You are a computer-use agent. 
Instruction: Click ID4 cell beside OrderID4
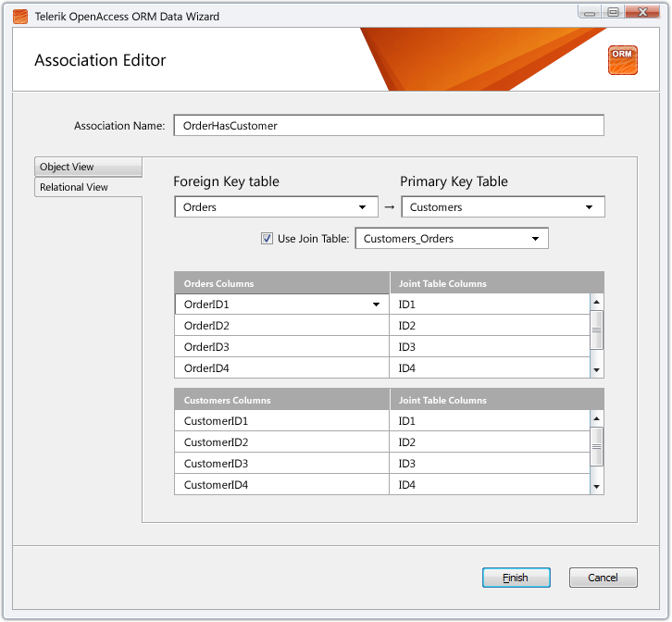[x=490, y=368]
